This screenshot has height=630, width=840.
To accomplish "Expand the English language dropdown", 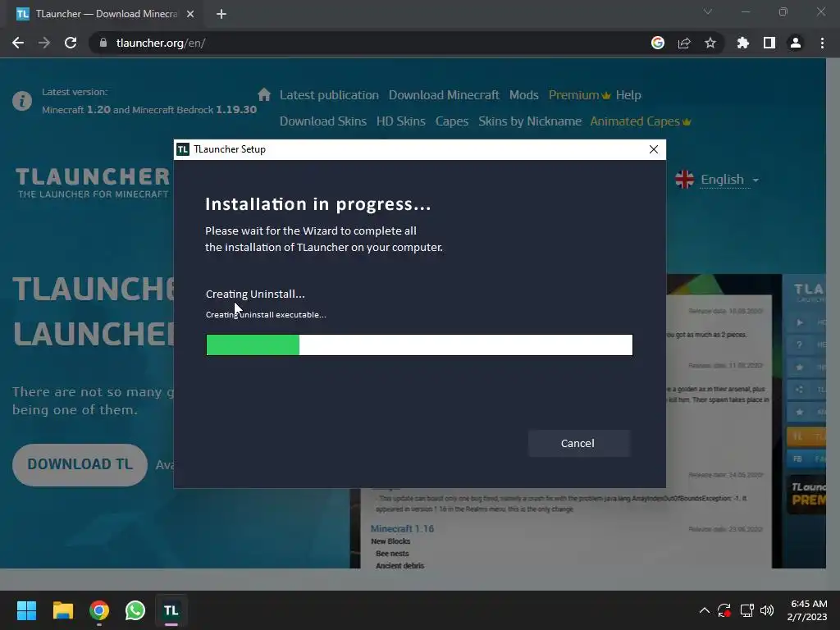I will 729,180.
